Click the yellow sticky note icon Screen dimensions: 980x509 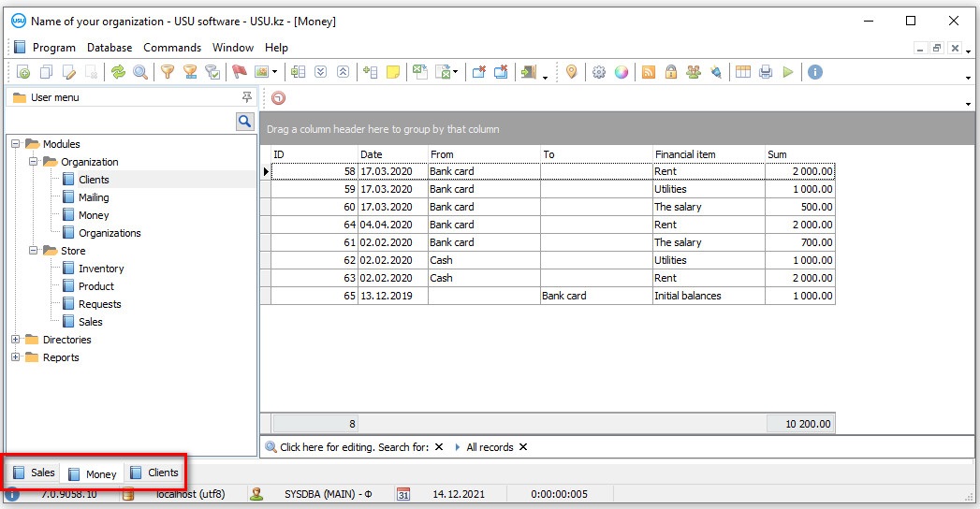point(393,72)
